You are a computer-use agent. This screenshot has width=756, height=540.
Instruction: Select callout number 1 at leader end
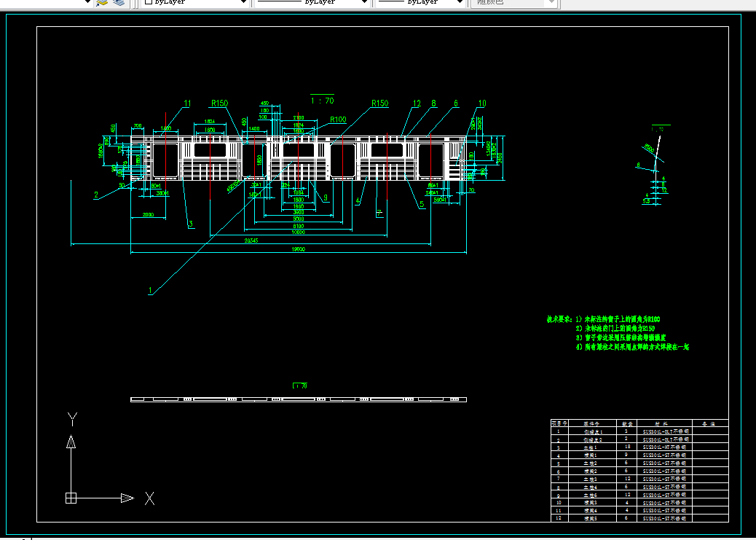coord(151,291)
